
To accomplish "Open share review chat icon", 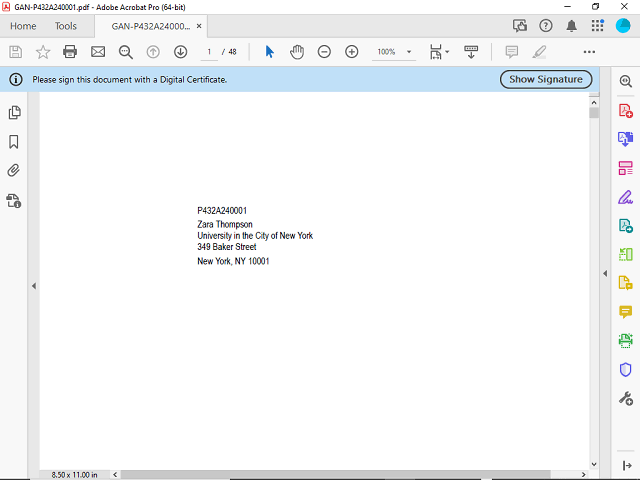I will pos(520,26).
